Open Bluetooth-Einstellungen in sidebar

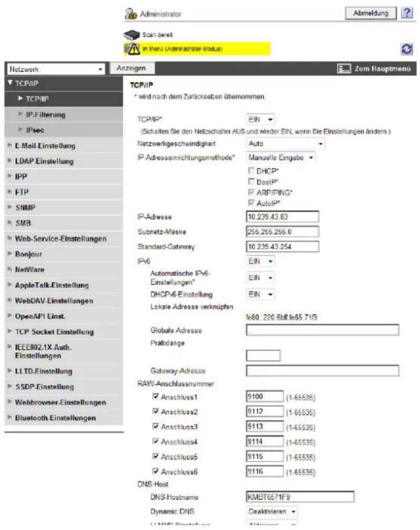pos(64,418)
